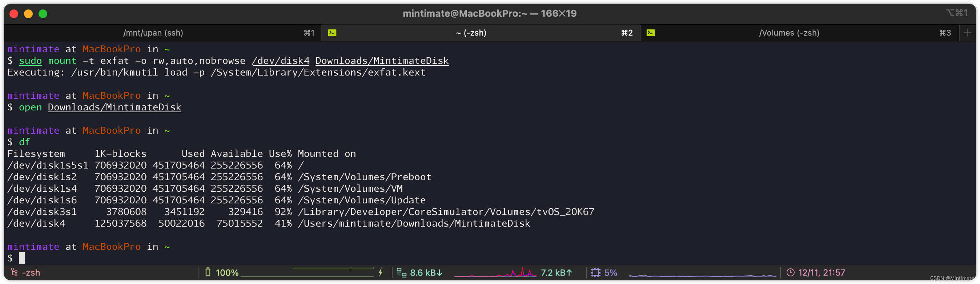Click /System/Volumes/Update mount path
The width and height of the screenshot is (980, 284).
point(362,200)
